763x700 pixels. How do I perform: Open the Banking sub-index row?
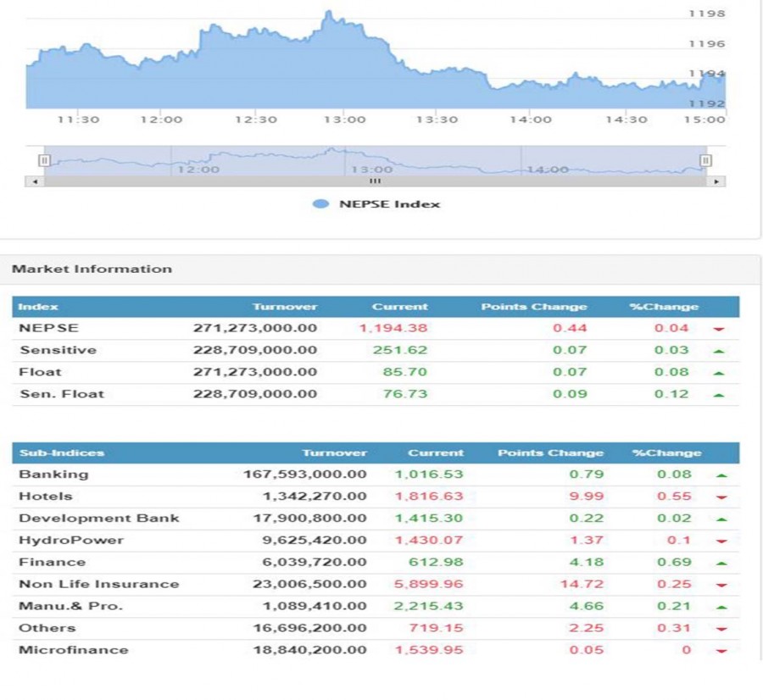tap(53, 475)
